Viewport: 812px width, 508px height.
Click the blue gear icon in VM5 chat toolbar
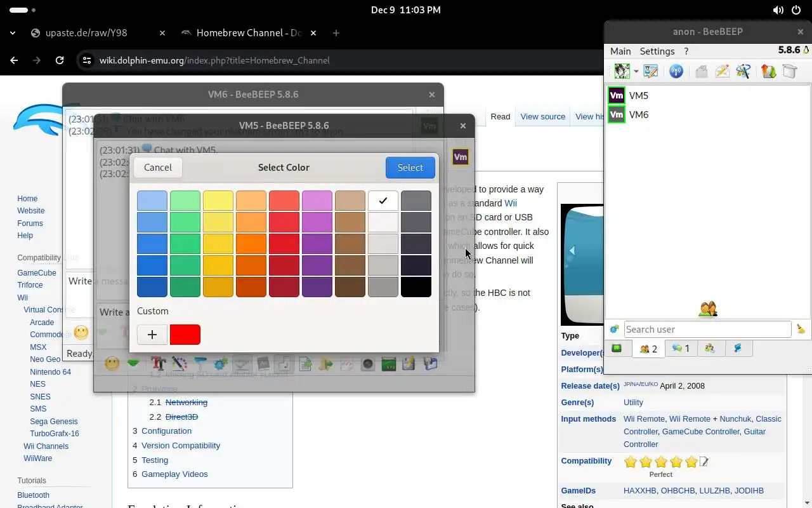(x=221, y=364)
